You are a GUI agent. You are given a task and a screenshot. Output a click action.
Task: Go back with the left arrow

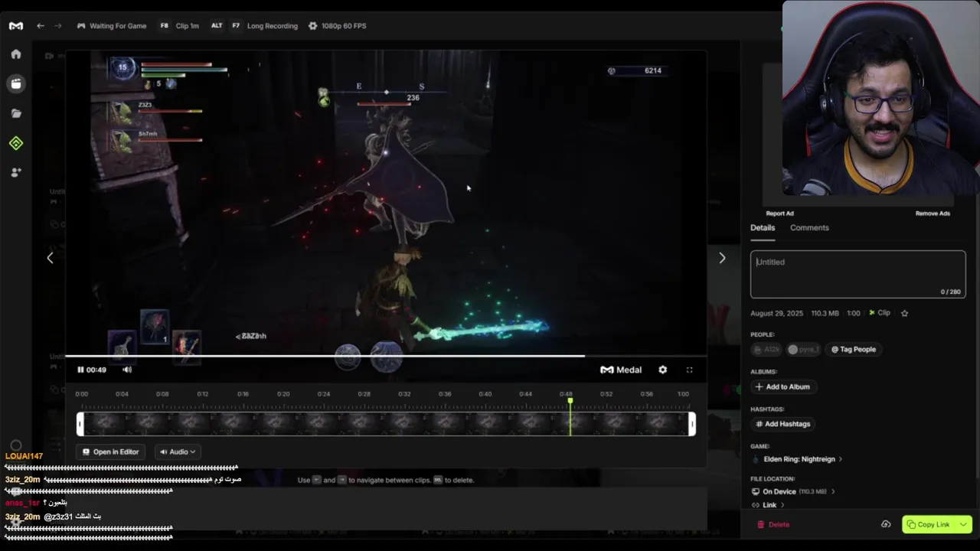(x=41, y=26)
